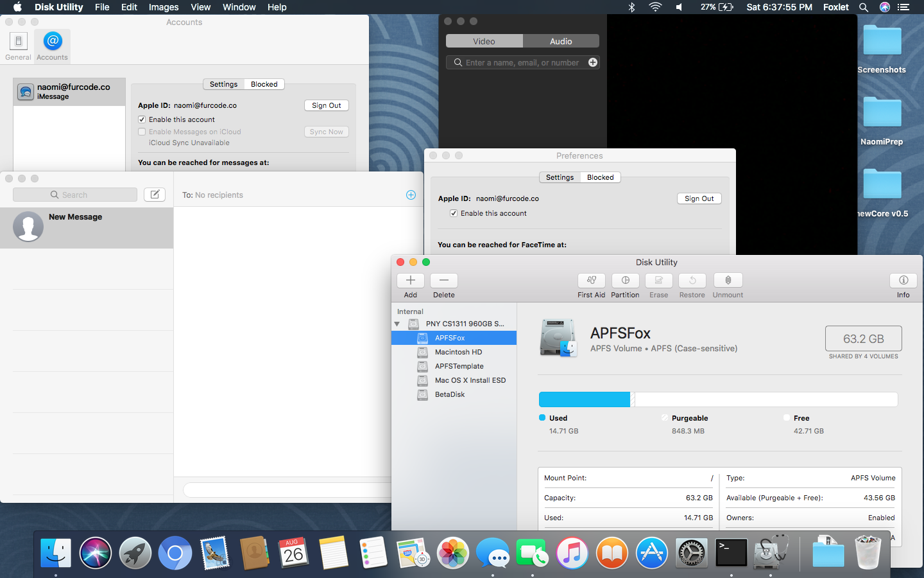
Task: Click the FaceTime name, email, or number field
Action: [x=522, y=62]
